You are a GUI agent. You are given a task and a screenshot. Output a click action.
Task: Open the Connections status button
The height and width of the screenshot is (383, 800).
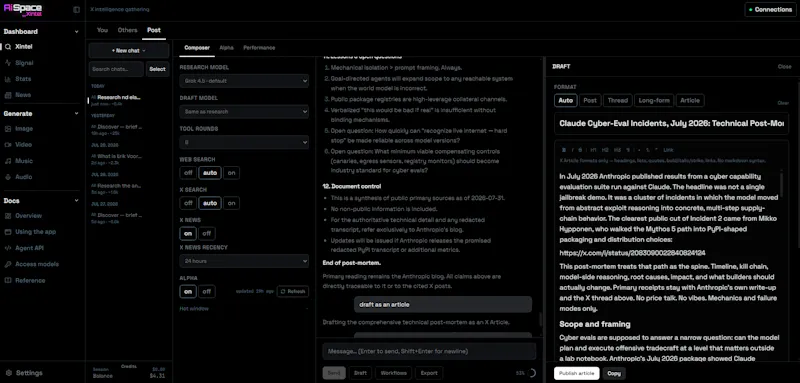tap(769, 10)
